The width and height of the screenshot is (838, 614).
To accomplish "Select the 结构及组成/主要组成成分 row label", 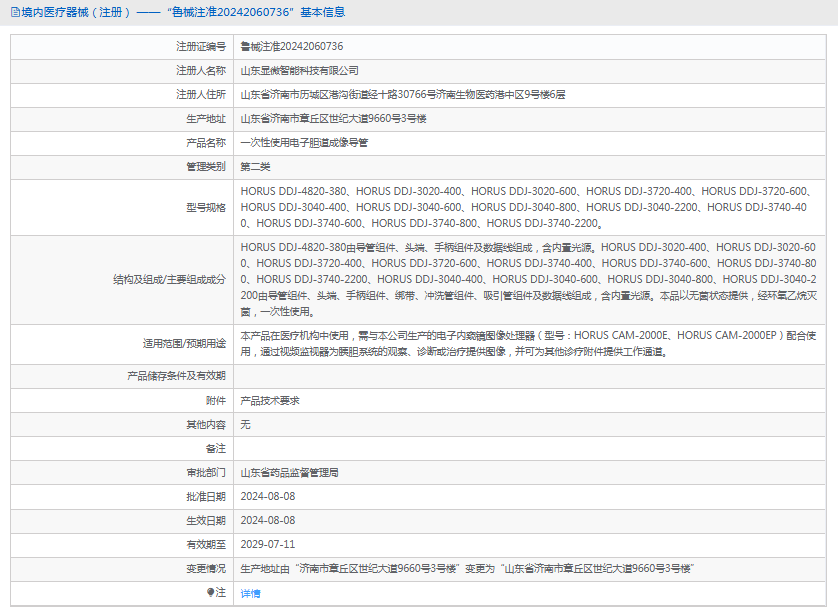I will [x=169, y=280].
